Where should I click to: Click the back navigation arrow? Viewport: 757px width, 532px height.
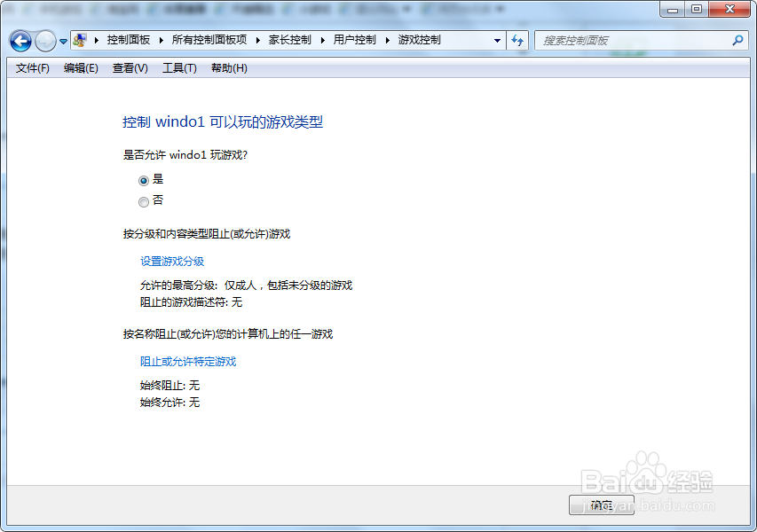pos(20,41)
